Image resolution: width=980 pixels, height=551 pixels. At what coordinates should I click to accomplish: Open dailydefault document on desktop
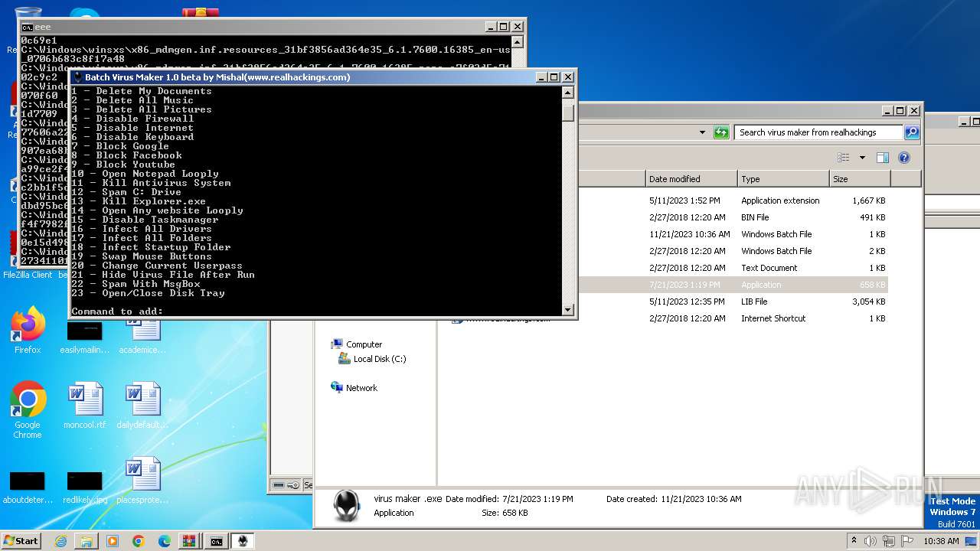[x=142, y=406]
